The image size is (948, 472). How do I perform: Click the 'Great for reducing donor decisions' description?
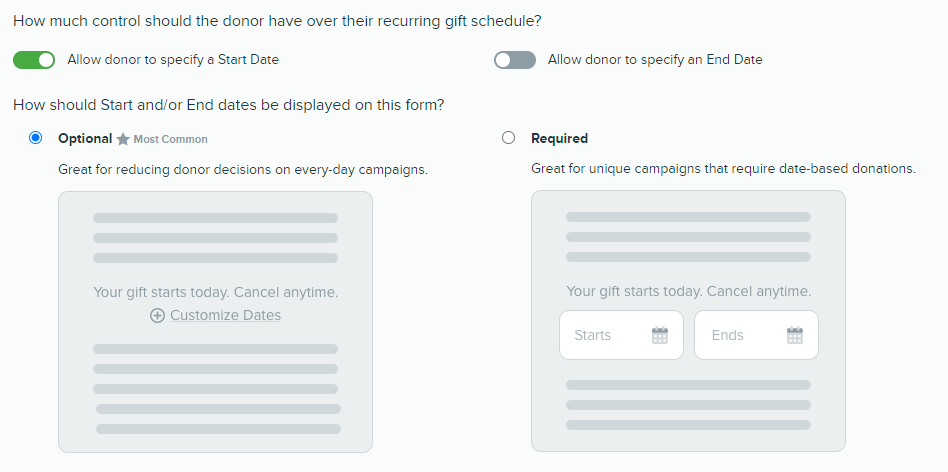pos(243,169)
